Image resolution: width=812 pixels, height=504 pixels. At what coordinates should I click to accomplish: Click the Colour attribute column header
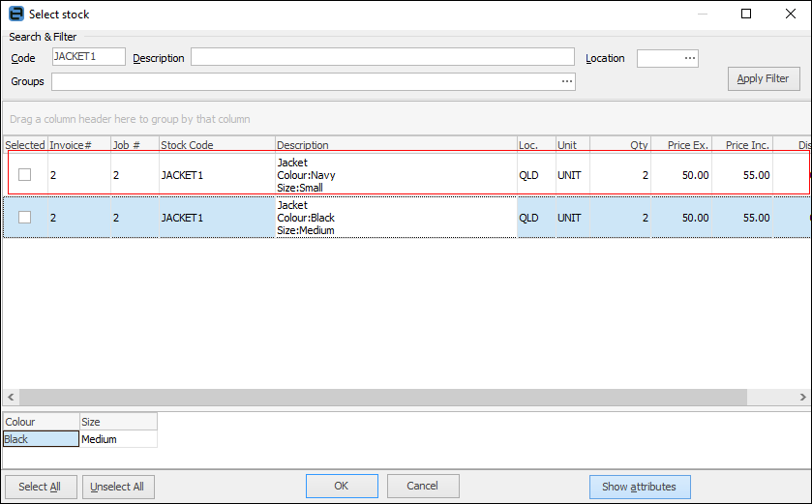tap(41, 422)
